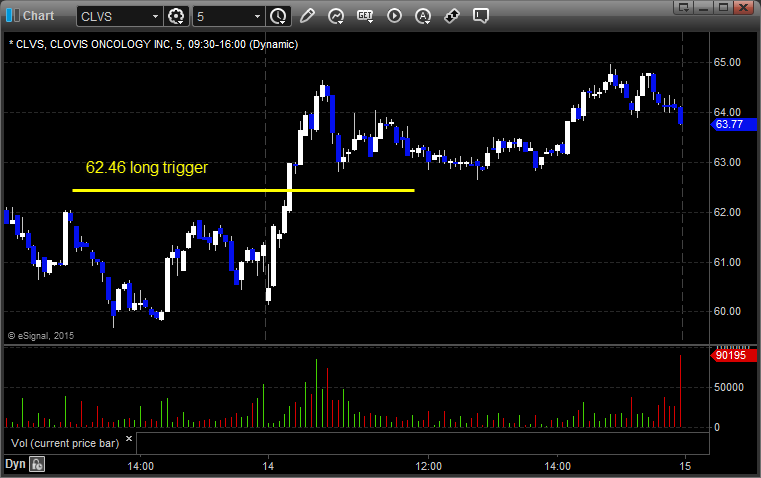The height and width of the screenshot is (478, 761).
Task: Close the Chart window
Action: point(743,7)
